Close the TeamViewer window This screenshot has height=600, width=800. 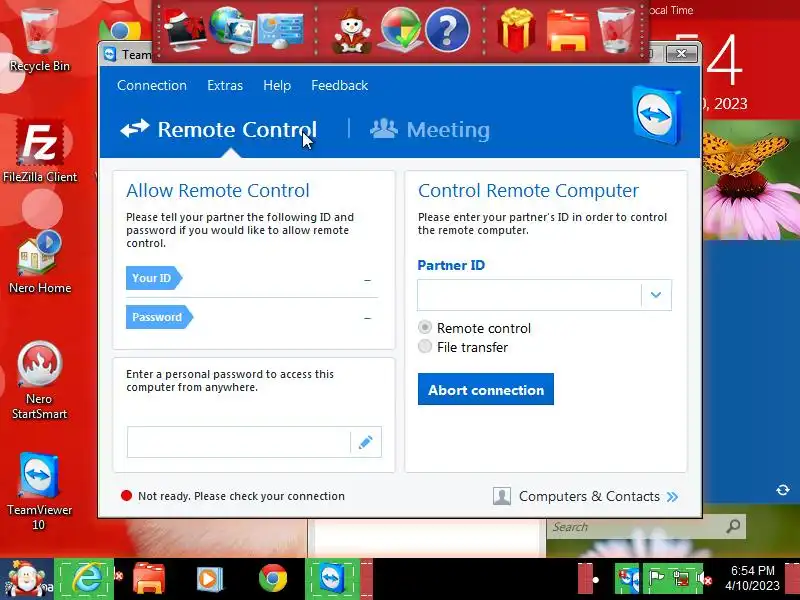pyautogui.click(x=682, y=54)
